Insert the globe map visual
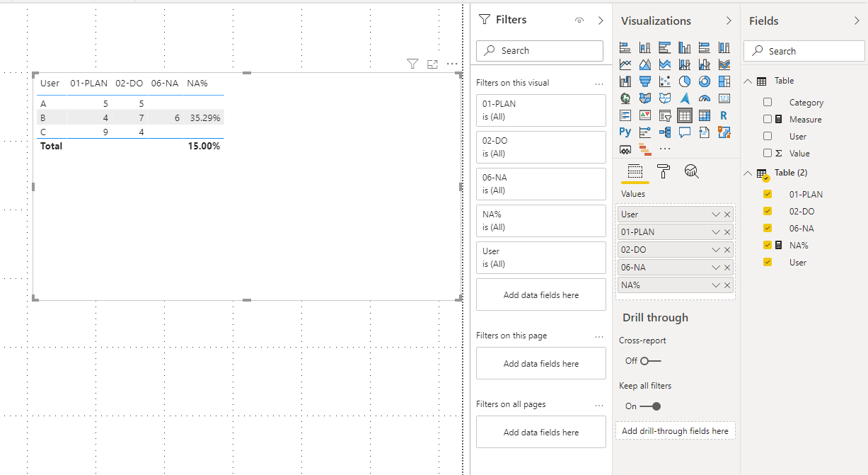868x475 pixels. pyautogui.click(x=625, y=98)
